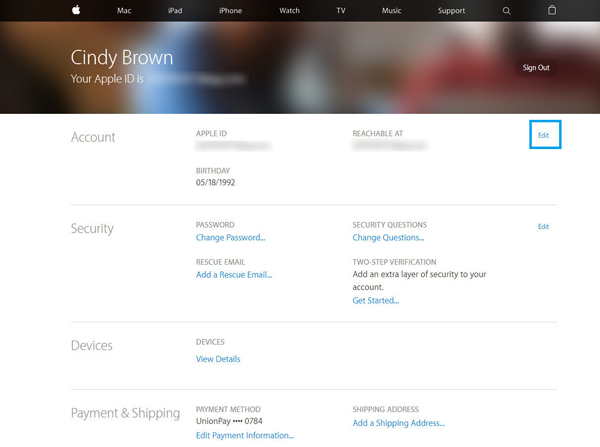Get Started with two-step verification

click(375, 300)
